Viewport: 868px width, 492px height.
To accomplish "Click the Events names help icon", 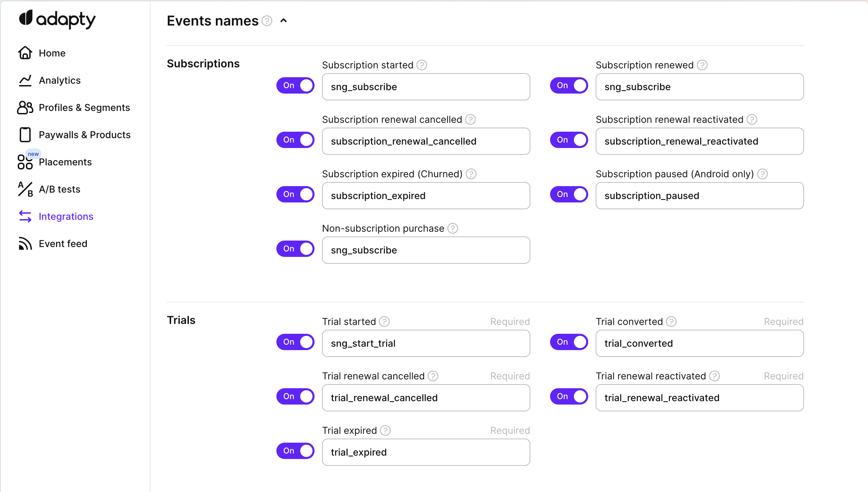I will coord(267,21).
